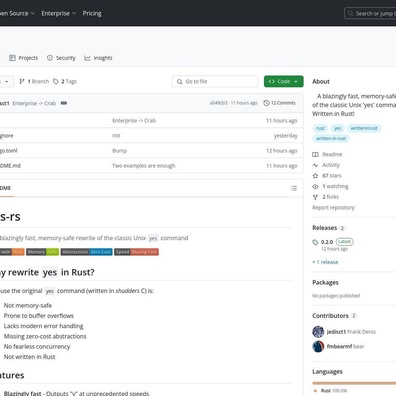Viewport: 396px width, 396px height.
Task: Click the 'Init' commit message
Action: pyautogui.click(x=116, y=136)
